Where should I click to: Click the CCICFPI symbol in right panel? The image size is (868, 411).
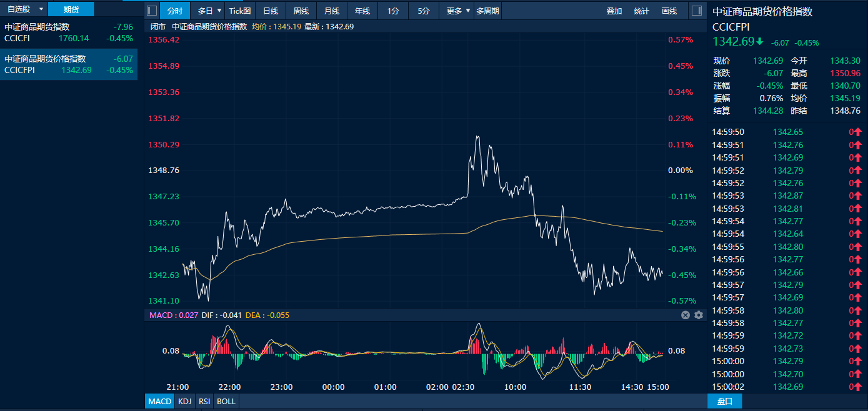pyautogui.click(x=731, y=27)
